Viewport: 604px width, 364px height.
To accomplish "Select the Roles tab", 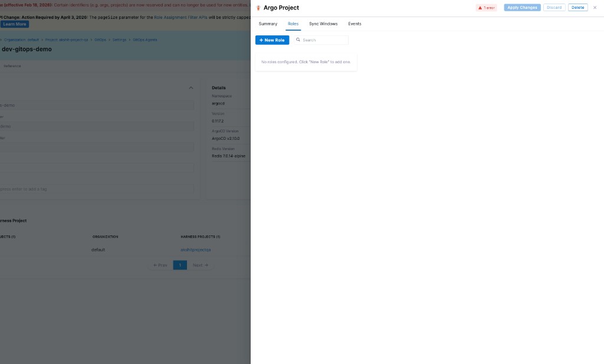I will pyautogui.click(x=293, y=24).
